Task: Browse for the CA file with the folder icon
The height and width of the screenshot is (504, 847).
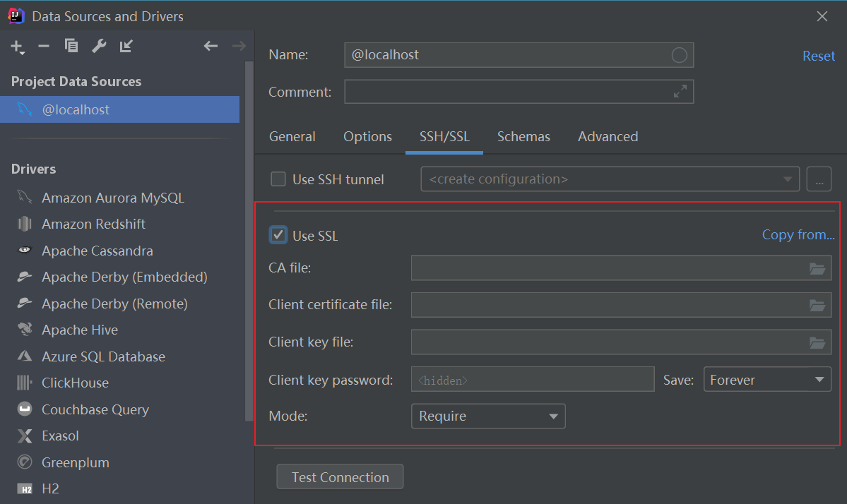Action: click(x=817, y=268)
